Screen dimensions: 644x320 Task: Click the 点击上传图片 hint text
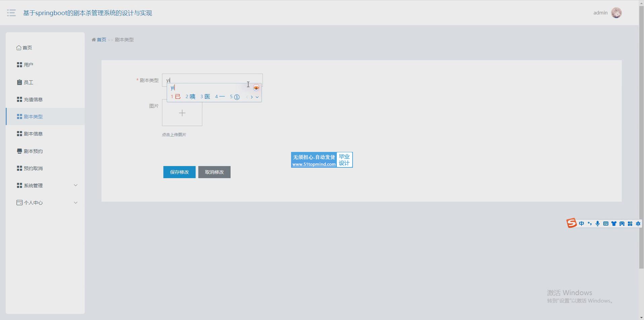tap(174, 135)
